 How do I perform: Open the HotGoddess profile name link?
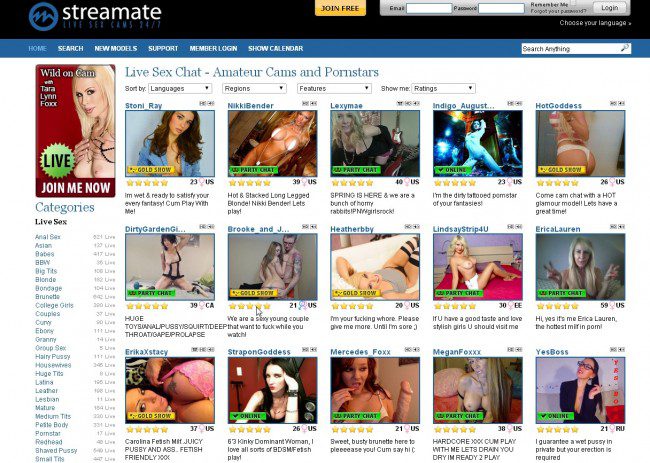click(x=558, y=106)
